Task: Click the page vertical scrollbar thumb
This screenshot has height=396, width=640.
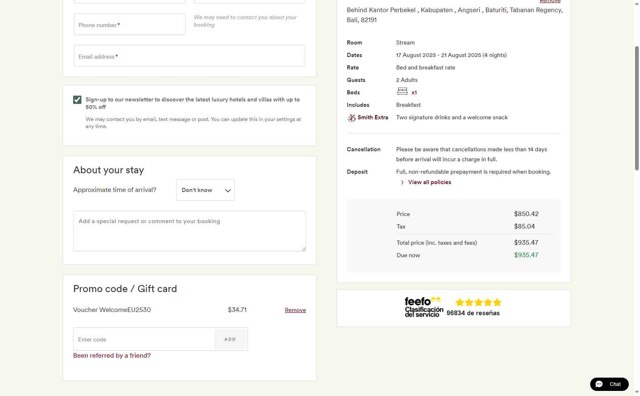Action: coord(636,108)
